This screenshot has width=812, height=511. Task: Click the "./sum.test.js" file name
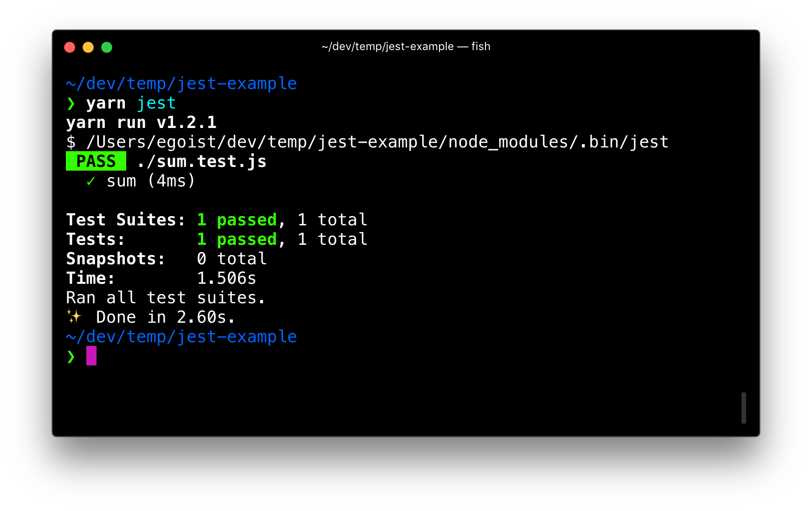click(x=202, y=161)
